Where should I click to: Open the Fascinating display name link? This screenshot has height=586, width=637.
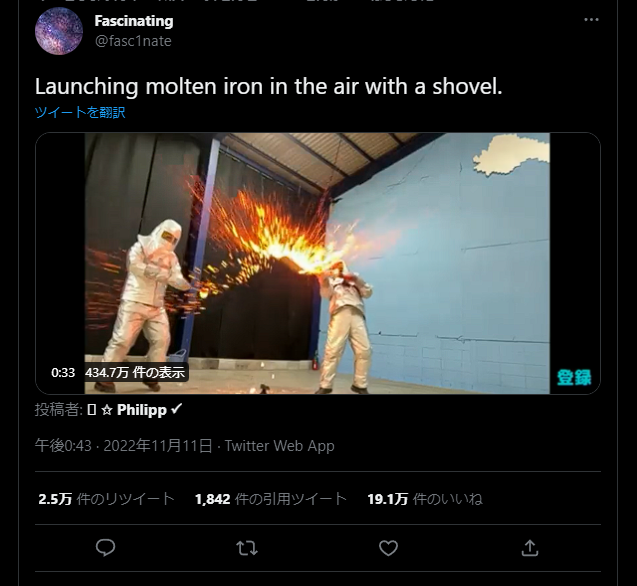pyautogui.click(x=133, y=21)
